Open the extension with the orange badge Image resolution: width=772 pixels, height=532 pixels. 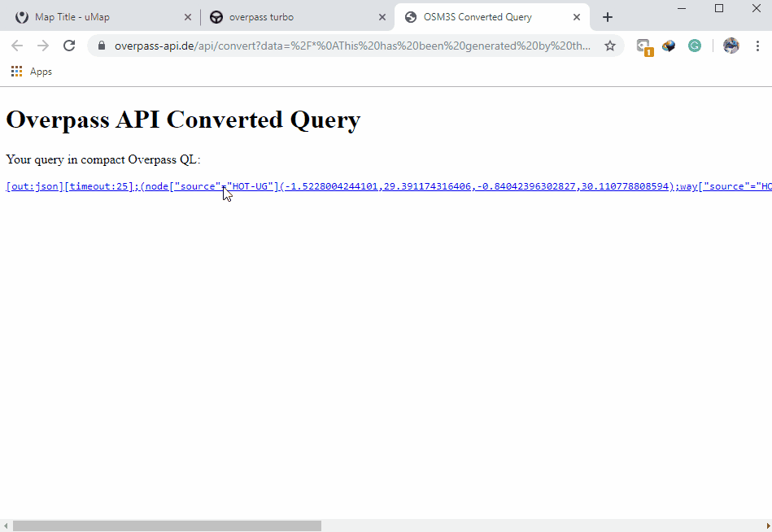643,46
